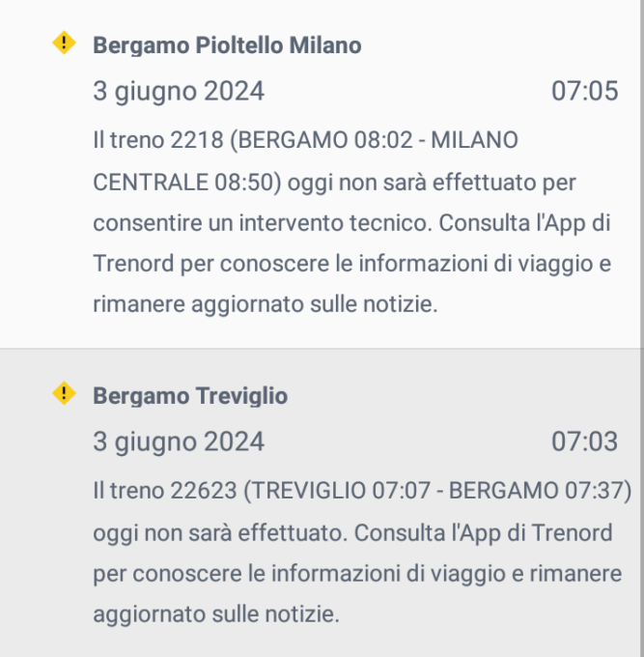Select the 07:03 timestamp of second notice
This screenshot has width=644, height=657.
[x=584, y=442]
